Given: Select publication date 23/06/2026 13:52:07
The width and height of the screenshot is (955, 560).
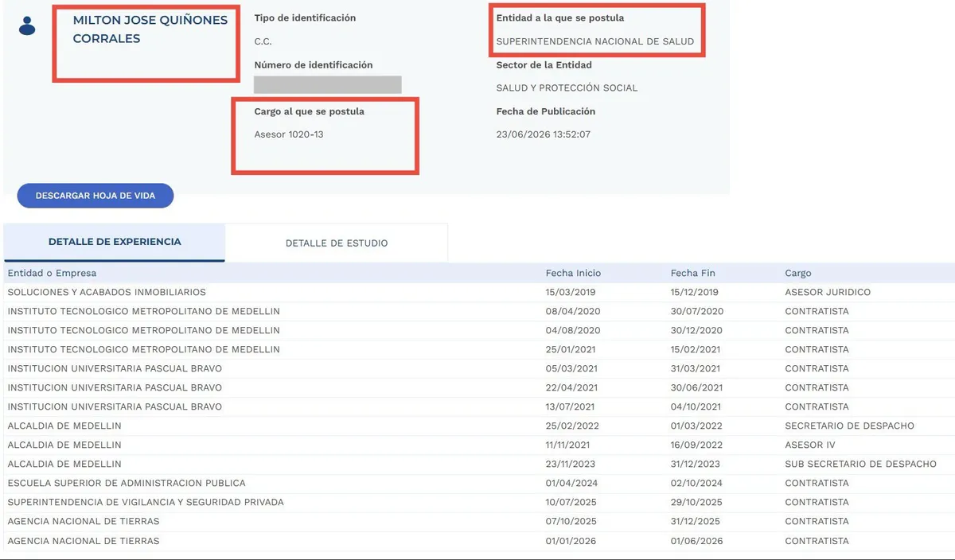Looking at the screenshot, I should tap(544, 134).
